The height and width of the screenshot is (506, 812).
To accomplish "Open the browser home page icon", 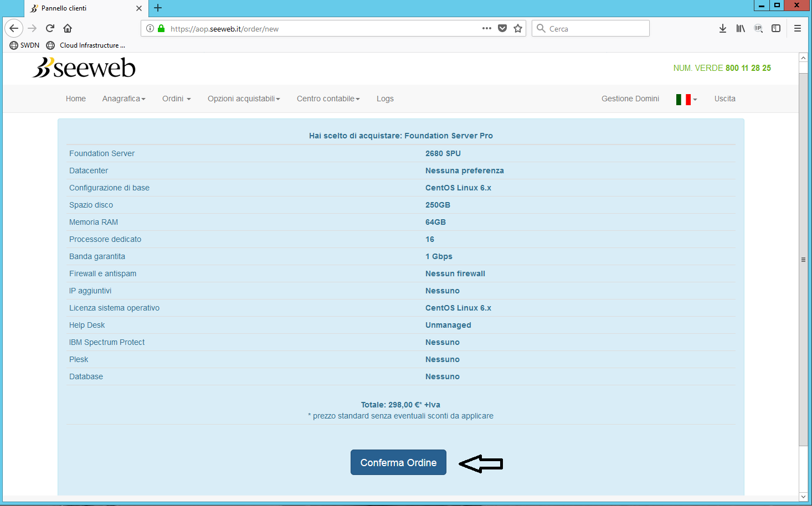I will [68, 28].
